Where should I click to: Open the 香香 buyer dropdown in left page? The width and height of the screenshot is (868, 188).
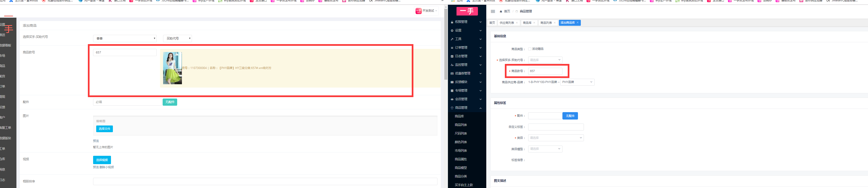click(x=125, y=38)
